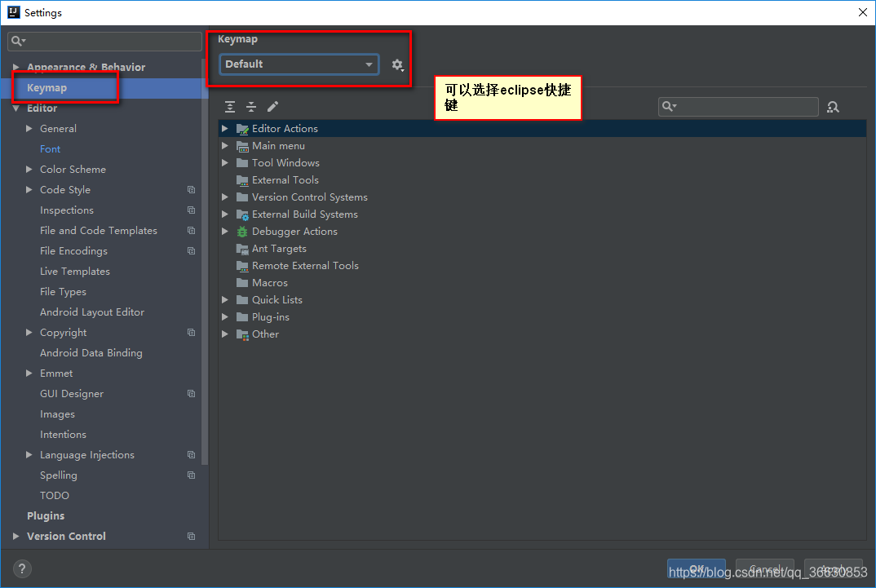Click the Main menu folder icon

click(x=242, y=146)
